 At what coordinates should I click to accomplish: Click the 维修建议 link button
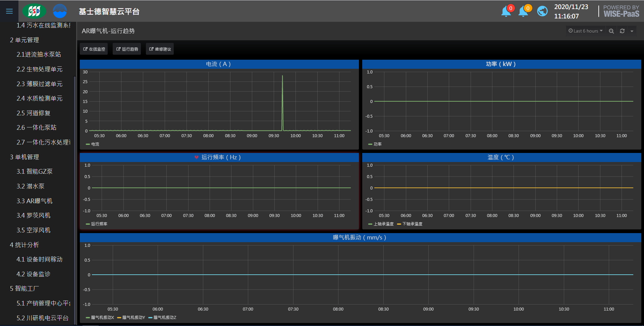[x=160, y=49]
